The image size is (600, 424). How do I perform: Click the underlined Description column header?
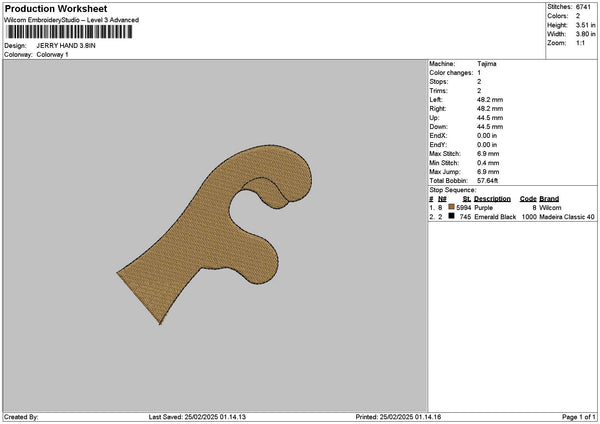(492, 199)
